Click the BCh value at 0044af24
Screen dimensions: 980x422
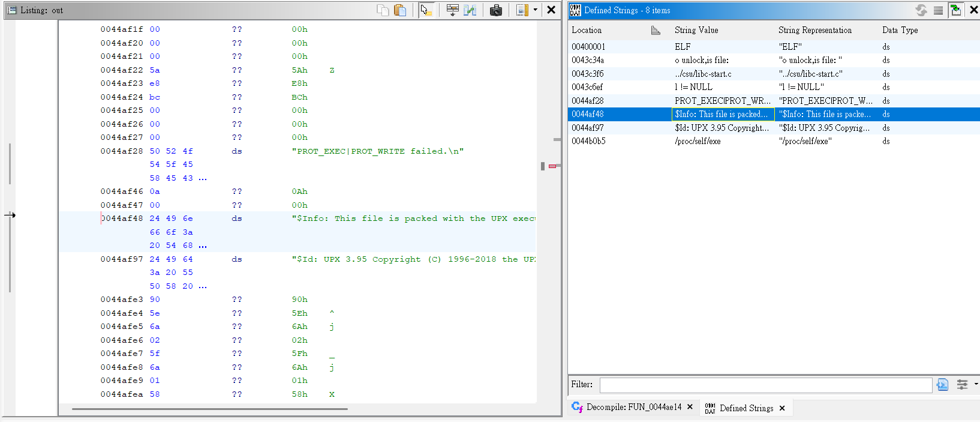(300, 97)
